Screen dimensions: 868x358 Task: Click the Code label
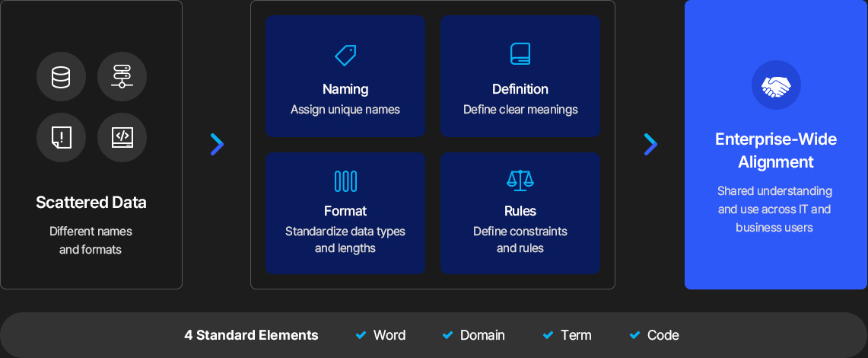pyautogui.click(x=663, y=335)
